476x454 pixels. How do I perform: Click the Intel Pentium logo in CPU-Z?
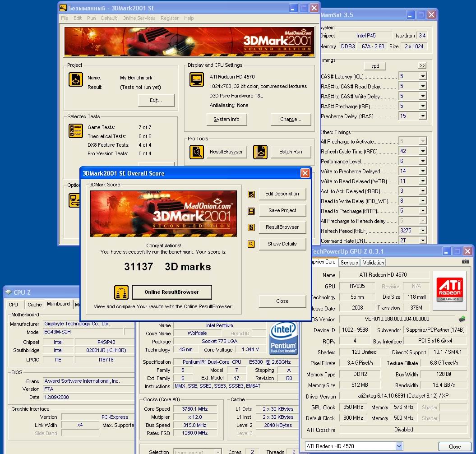[283, 338]
